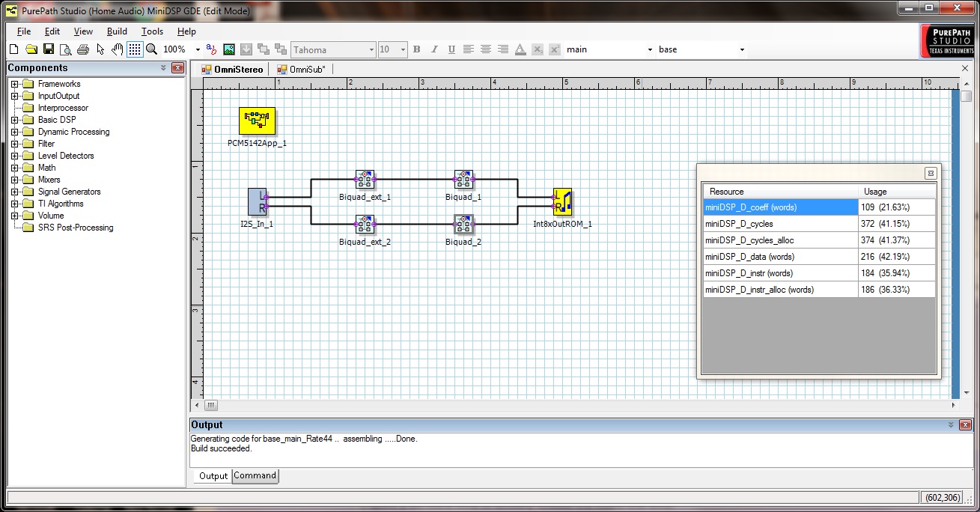Select the Volume folder item
This screenshot has height=512, width=980.
click(51, 216)
